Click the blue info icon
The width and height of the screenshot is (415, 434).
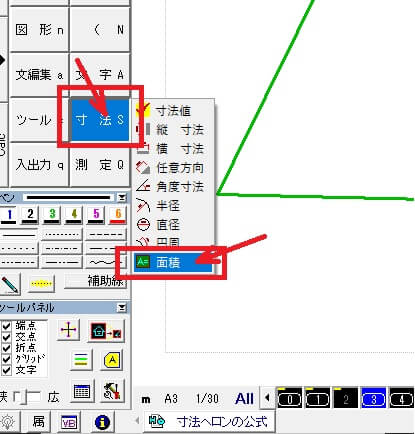pyautogui.click(x=102, y=422)
